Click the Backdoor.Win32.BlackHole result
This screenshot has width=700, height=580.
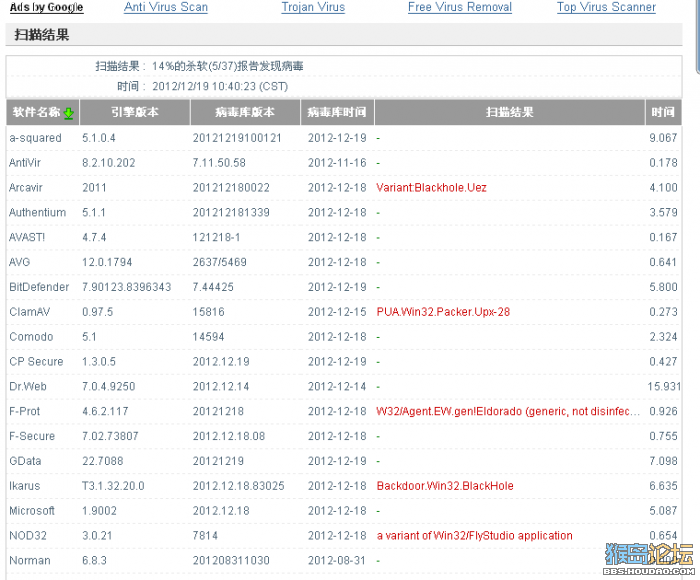pos(445,486)
